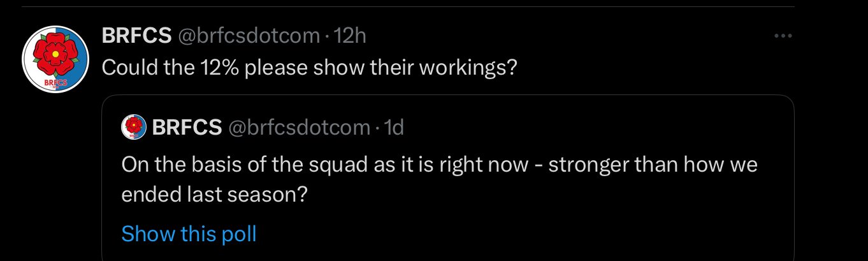The height and width of the screenshot is (261, 868).
Task: Open the BRFCS profile via large rose avatar
Action: point(56,61)
